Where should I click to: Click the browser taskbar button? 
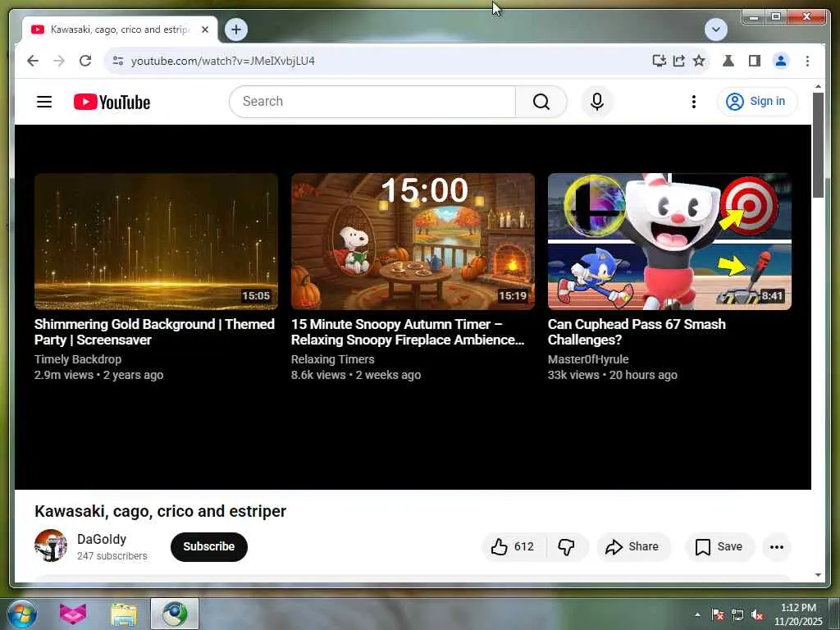click(175, 614)
